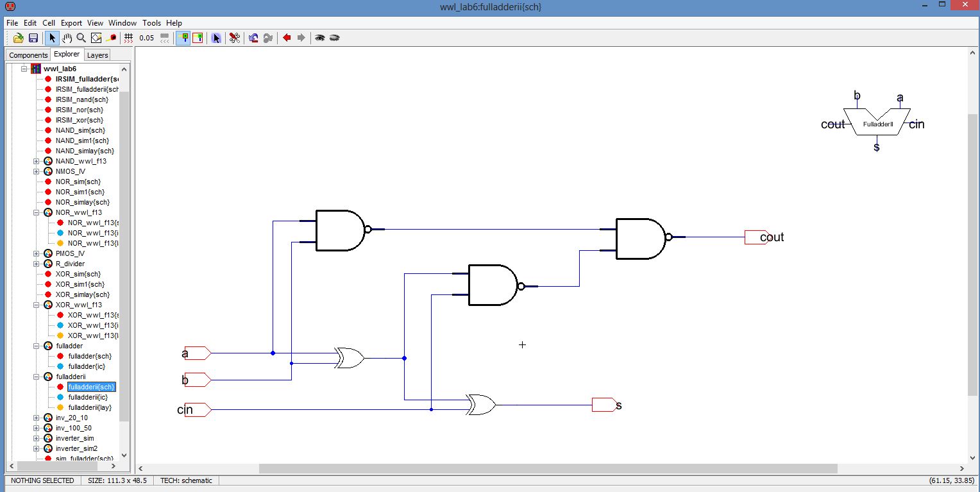Click the cout export port on schematic
The width and height of the screenshot is (980, 492).
tap(757, 237)
